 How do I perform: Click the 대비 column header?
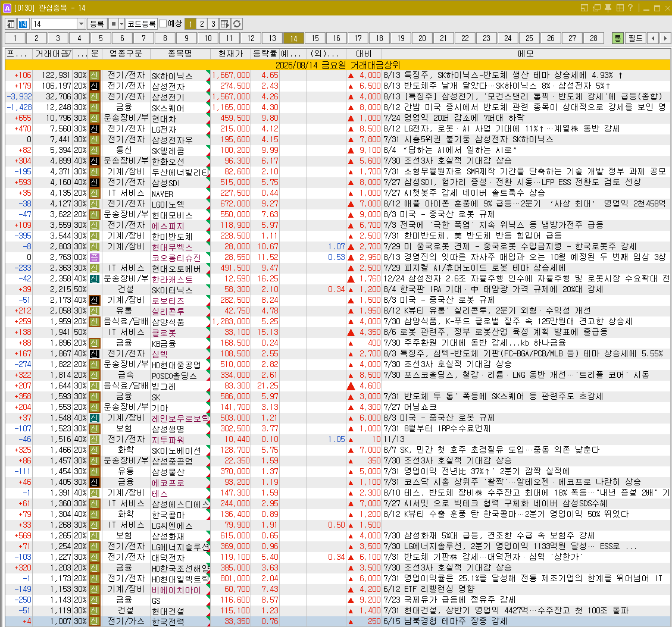click(x=364, y=54)
